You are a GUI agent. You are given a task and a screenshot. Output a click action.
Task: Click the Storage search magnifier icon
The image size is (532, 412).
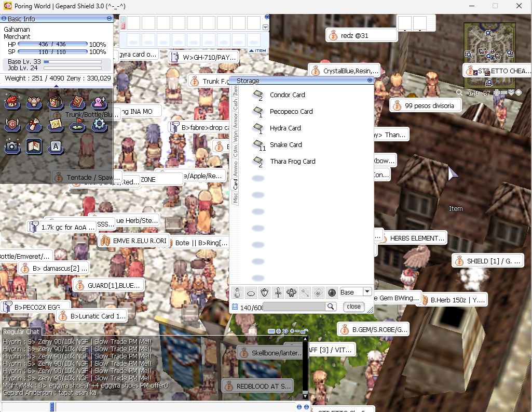pos(330,307)
